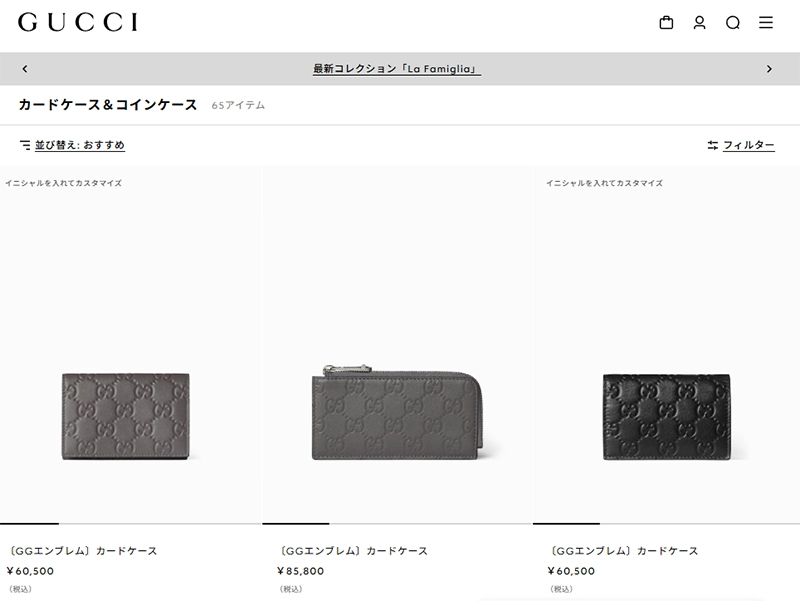The image size is (800, 601).
Task: Expand the フィルター filter panel
Action: (749, 145)
